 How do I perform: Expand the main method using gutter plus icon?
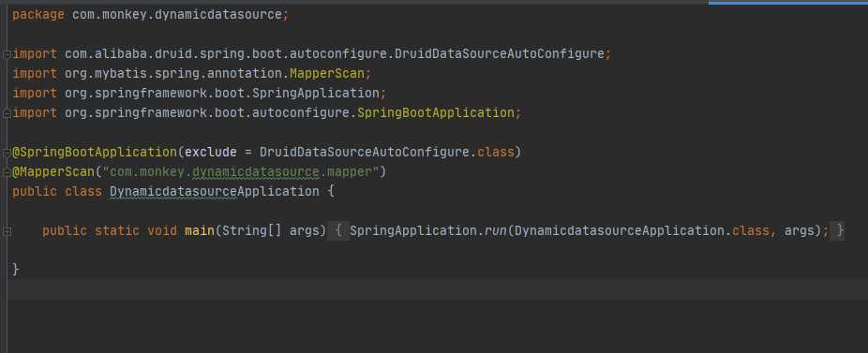[x=7, y=231]
